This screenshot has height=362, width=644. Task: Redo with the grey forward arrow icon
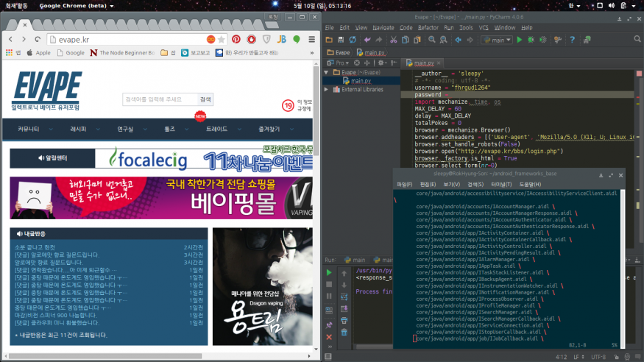(379, 40)
